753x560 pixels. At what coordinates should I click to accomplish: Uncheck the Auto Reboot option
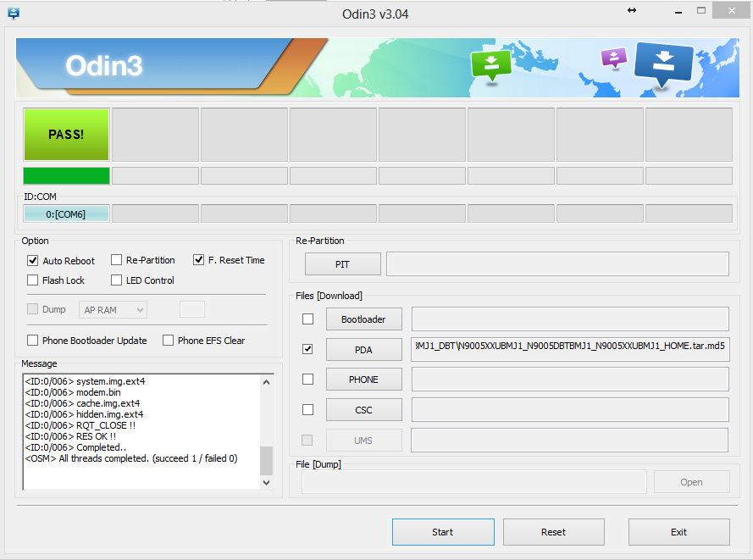coord(33,260)
